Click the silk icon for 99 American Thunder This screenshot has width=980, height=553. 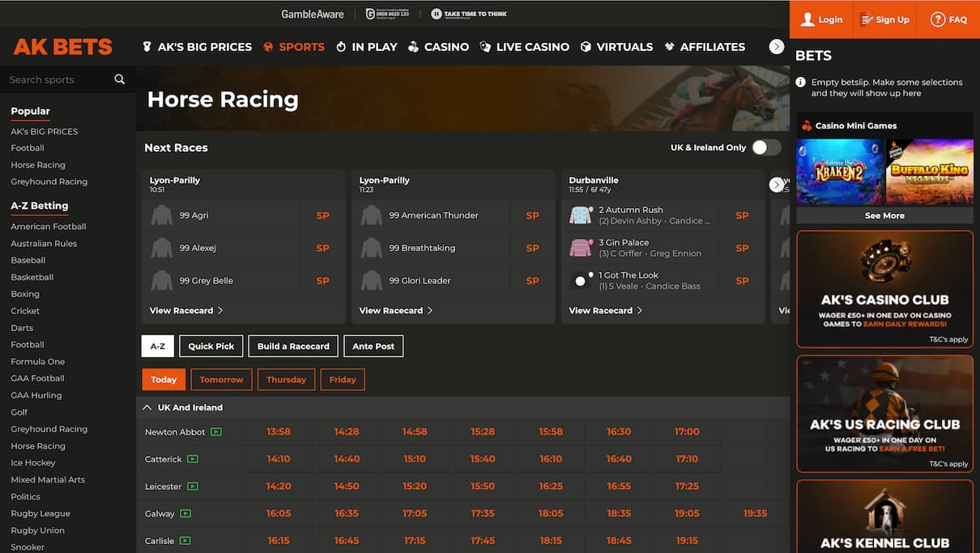click(372, 215)
